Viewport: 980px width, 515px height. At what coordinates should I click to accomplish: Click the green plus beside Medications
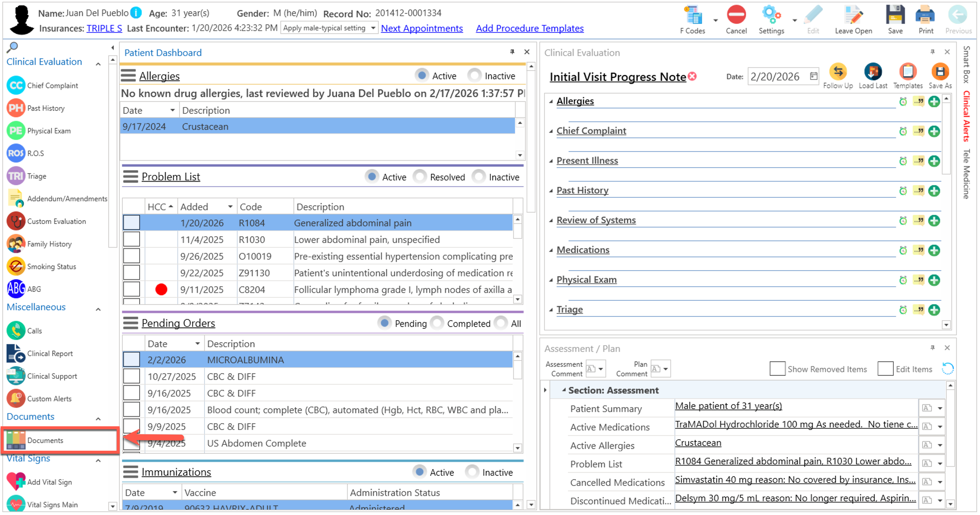pos(934,250)
